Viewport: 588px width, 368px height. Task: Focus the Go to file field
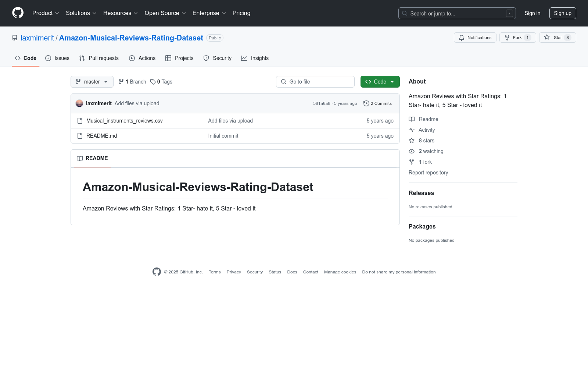pyautogui.click(x=315, y=82)
